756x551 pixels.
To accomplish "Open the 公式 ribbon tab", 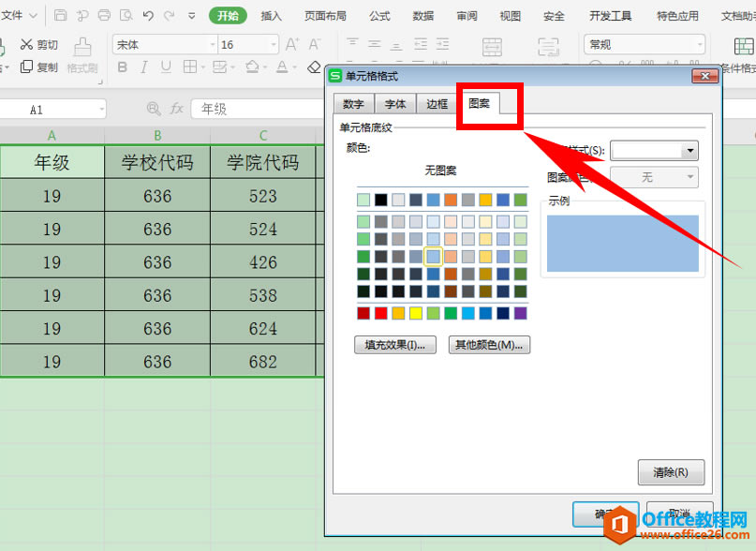I will 379,16.
